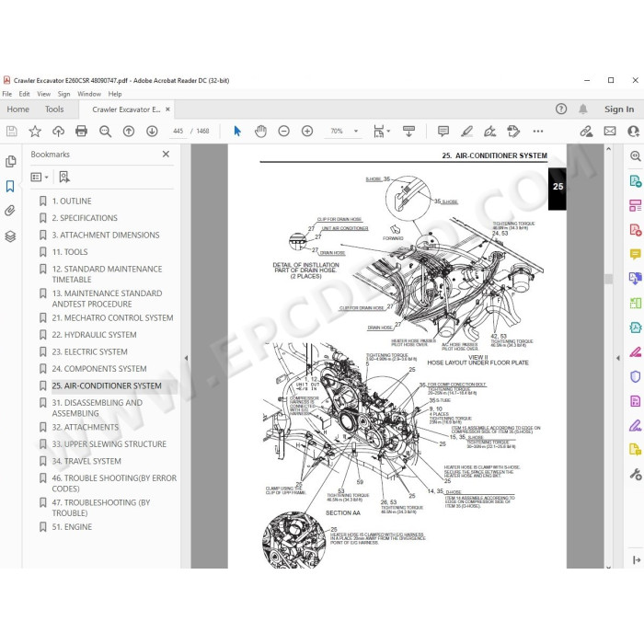This screenshot has height=644, width=644.
Task: Open the File menu
Action: (7, 94)
